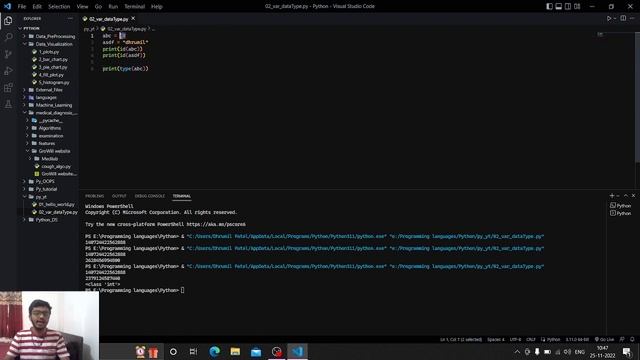
Task: Open Source Control view in activity bar
Action: point(8,54)
